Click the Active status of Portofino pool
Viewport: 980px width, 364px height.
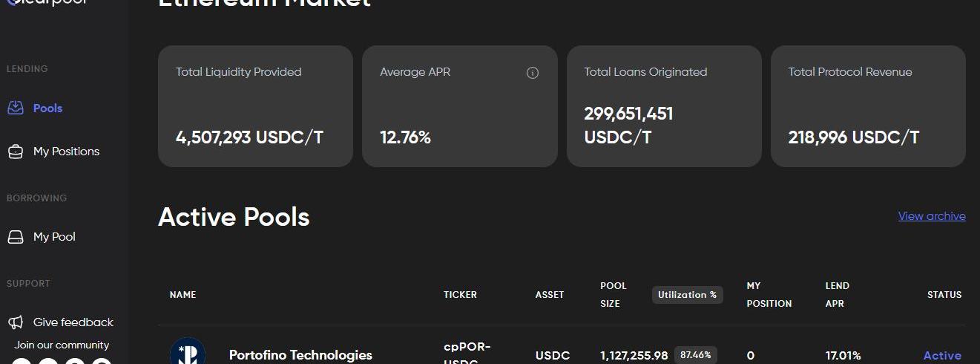point(942,356)
